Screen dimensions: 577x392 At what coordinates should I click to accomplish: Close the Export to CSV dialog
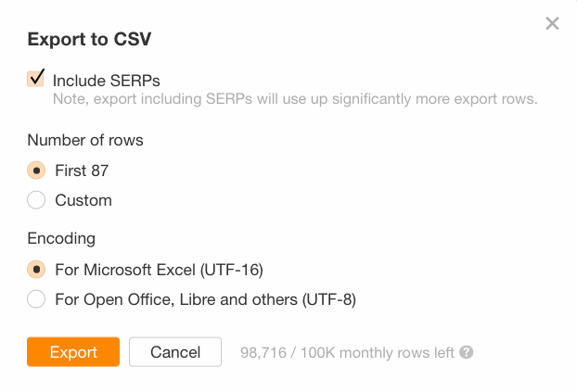click(552, 23)
